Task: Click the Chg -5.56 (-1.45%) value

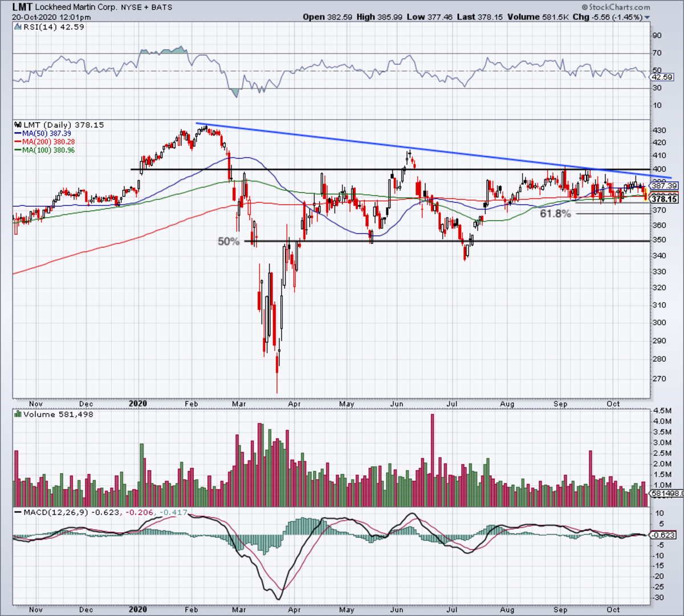Action: pyautogui.click(x=608, y=17)
